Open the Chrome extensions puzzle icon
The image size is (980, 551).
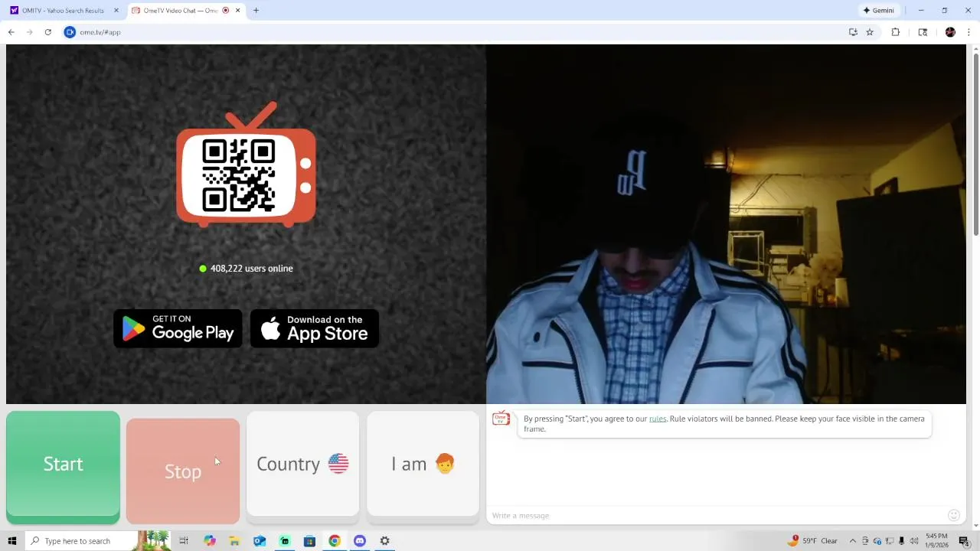pyautogui.click(x=895, y=32)
